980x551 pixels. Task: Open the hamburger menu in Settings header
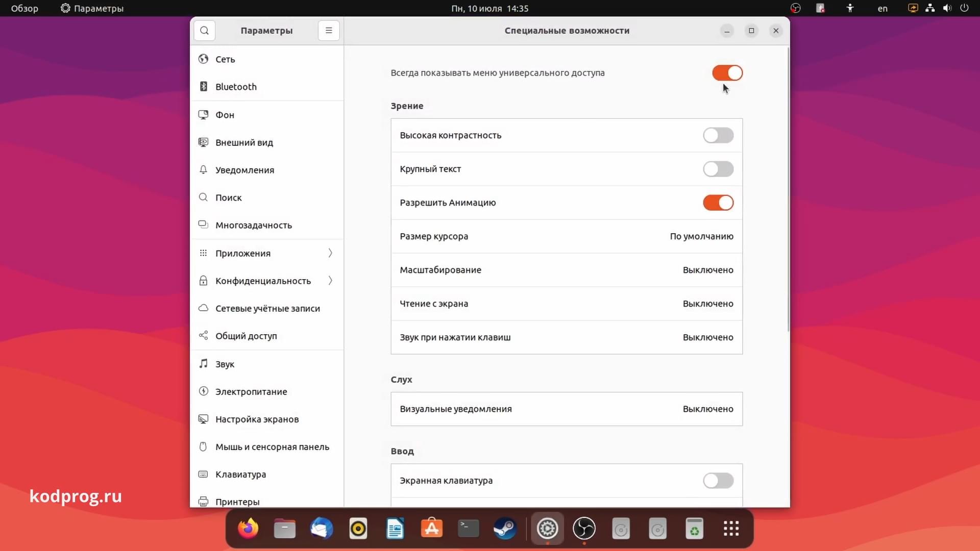point(329,31)
